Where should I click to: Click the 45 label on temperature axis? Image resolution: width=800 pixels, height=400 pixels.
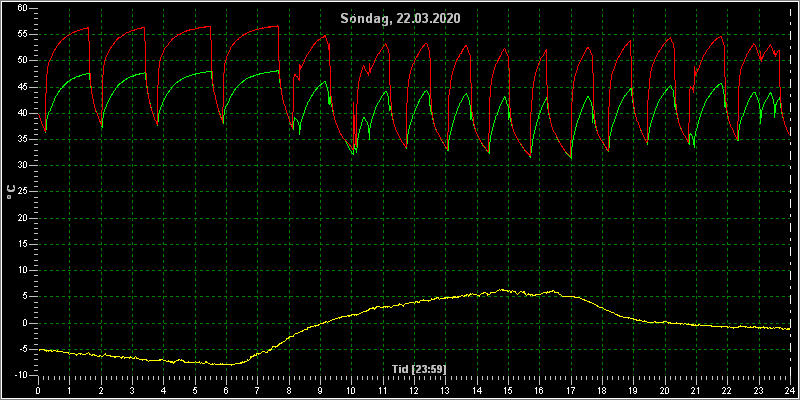point(22,87)
